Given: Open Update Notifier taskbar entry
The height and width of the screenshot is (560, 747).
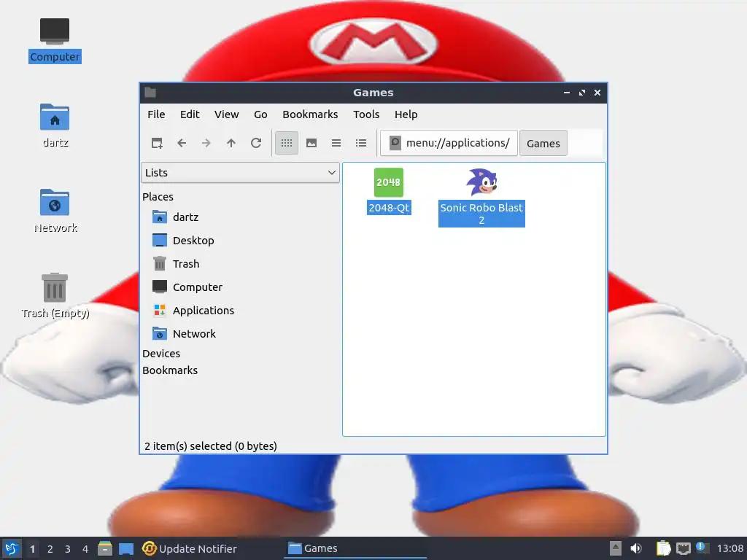Looking at the screenshot, I should [189, 548].
